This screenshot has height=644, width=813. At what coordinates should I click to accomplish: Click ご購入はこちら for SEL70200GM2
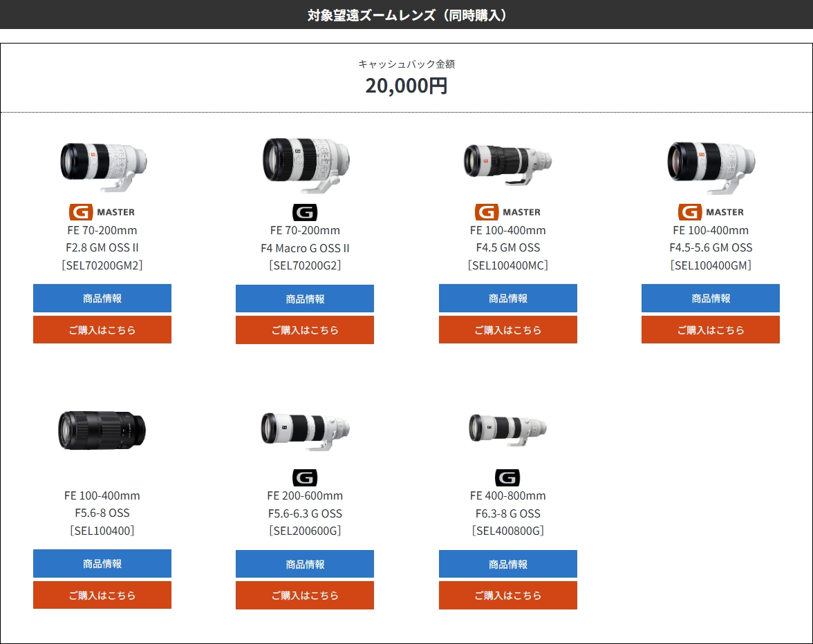pyautogui.click(x=102, y=330)
